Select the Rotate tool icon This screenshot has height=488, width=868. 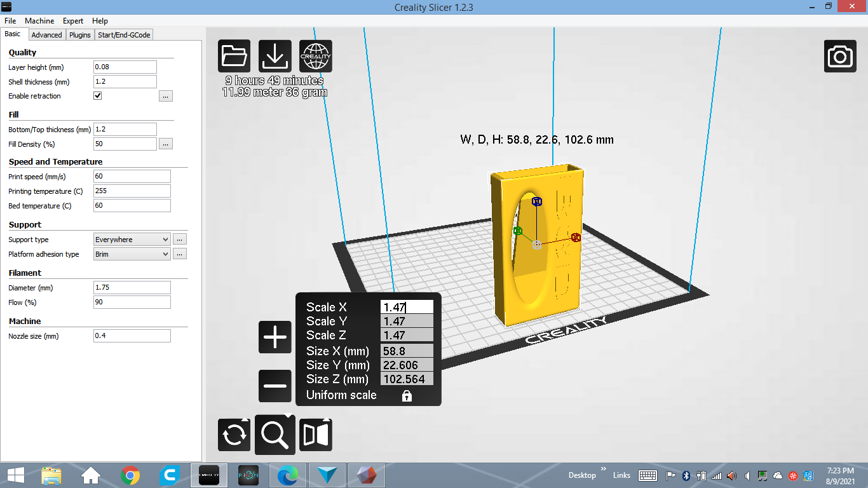tap(234, 435)
